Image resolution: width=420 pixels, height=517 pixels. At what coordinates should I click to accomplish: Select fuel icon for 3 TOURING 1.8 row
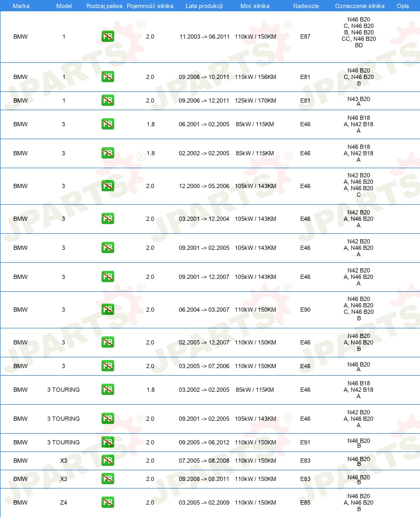coord(108,390)
